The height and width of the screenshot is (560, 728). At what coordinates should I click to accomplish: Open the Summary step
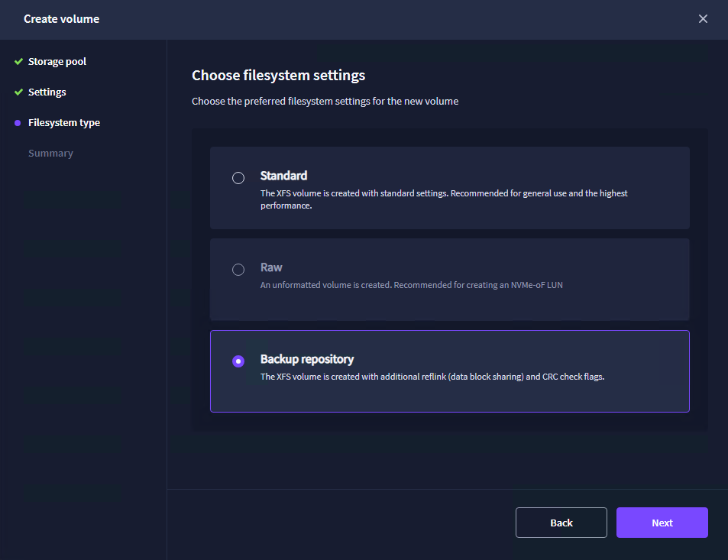click(x=50, y=154)
